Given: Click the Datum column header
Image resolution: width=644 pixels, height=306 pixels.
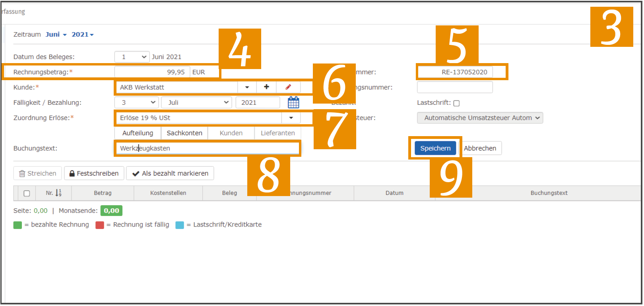Looking at the screenshot, I should point(394,193).
